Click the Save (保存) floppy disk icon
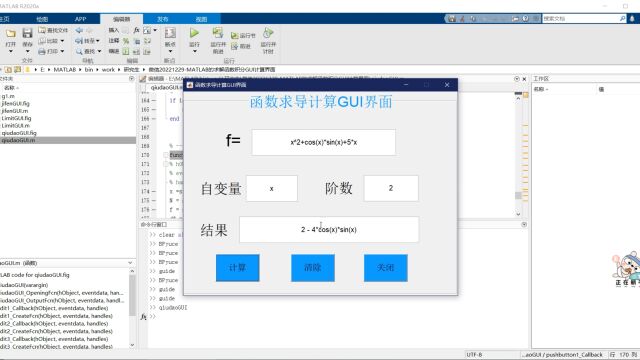 pos(27,33)
